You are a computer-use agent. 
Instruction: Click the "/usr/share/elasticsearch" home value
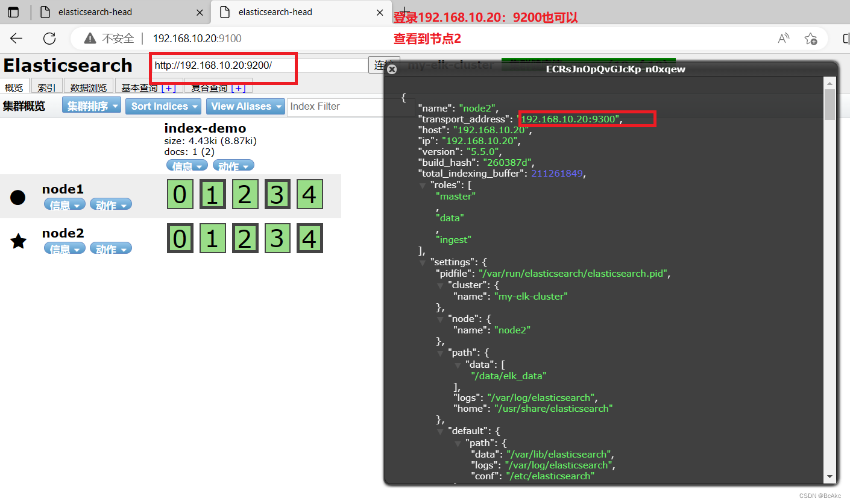pyautogui.click(x=553, y=409)
